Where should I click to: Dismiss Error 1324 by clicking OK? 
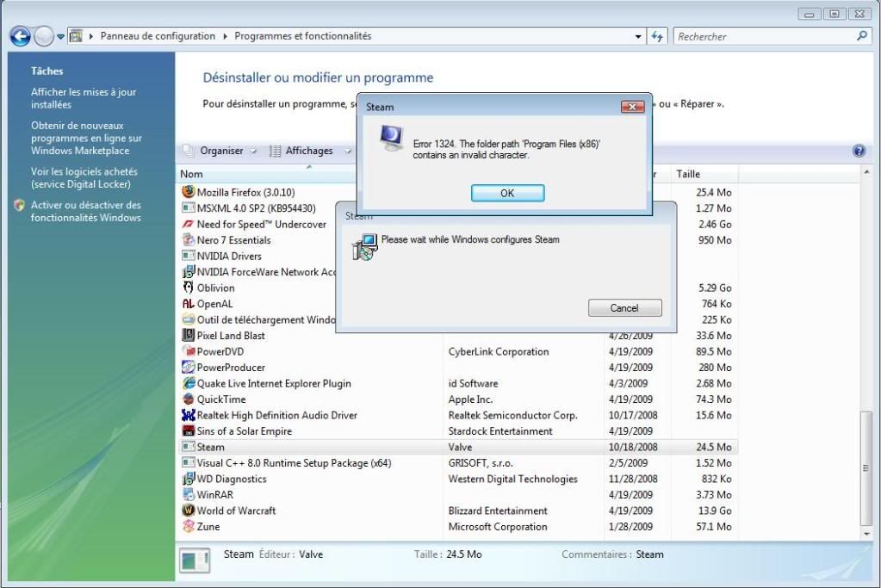click(x=507, y=193)
